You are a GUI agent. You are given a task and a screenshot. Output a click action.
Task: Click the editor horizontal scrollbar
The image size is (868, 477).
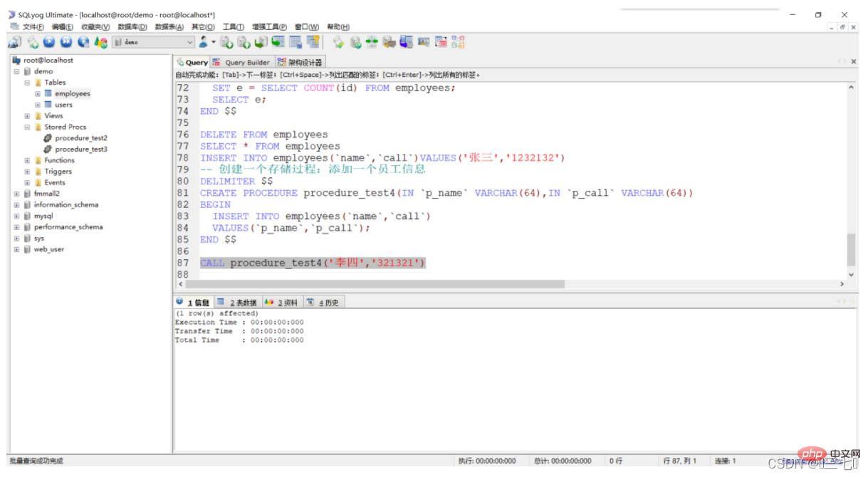point(374,284)
